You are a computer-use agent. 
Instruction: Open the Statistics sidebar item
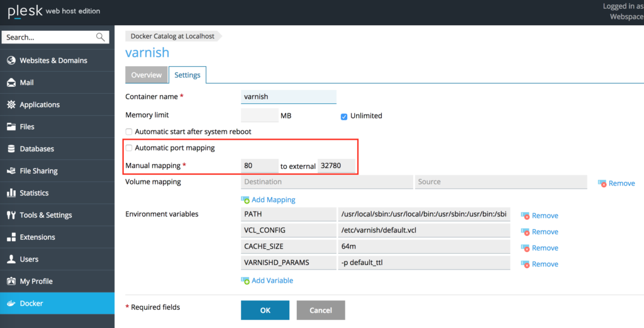57,193
